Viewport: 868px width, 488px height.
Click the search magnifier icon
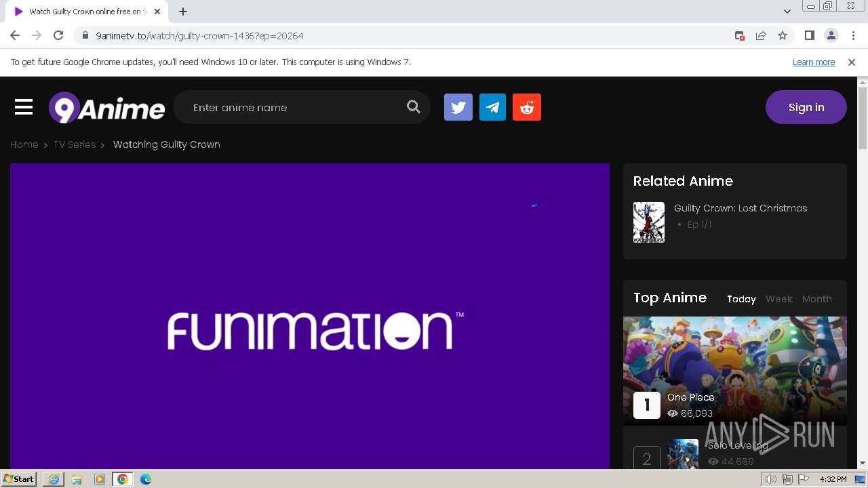pyautogui.click(x=413, y=107)
